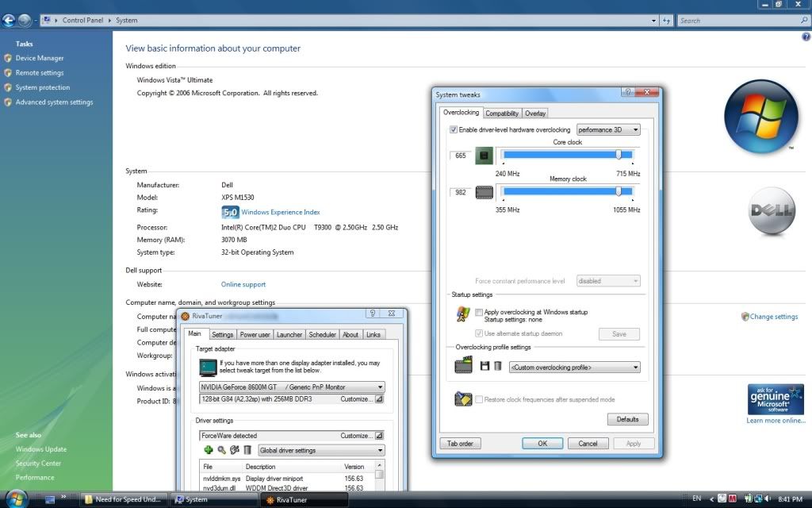The height and width of the screenshot is (508, 812).
Task: Click the Windows startup settings flag icon
Action: [x=463, y=314]
